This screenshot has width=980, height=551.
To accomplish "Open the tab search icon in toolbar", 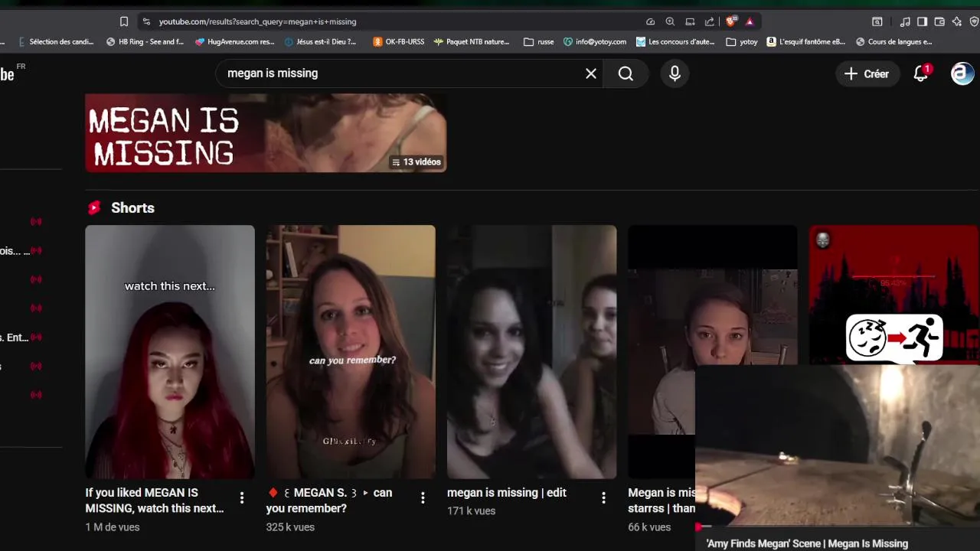I will click(877, 21).
